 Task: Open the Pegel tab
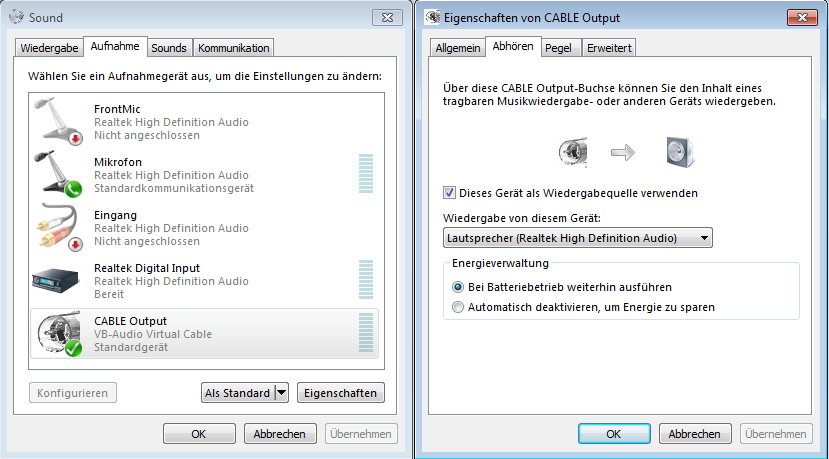(x=558, y=48)
